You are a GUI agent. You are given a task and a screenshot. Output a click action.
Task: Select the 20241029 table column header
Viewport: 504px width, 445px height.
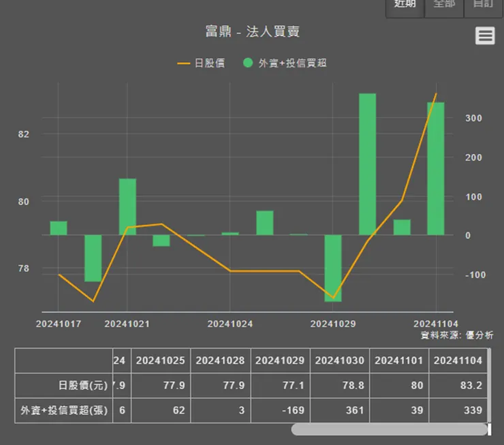[x=281, y=360]
